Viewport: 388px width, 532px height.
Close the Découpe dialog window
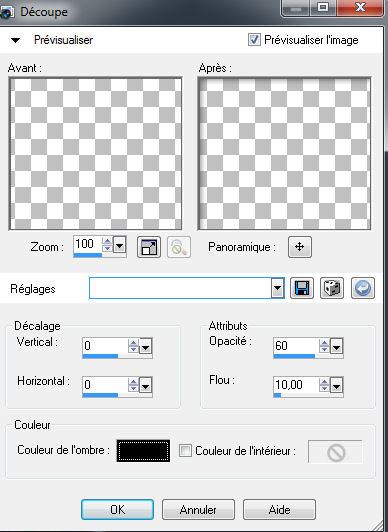click(x=360, y=7)
